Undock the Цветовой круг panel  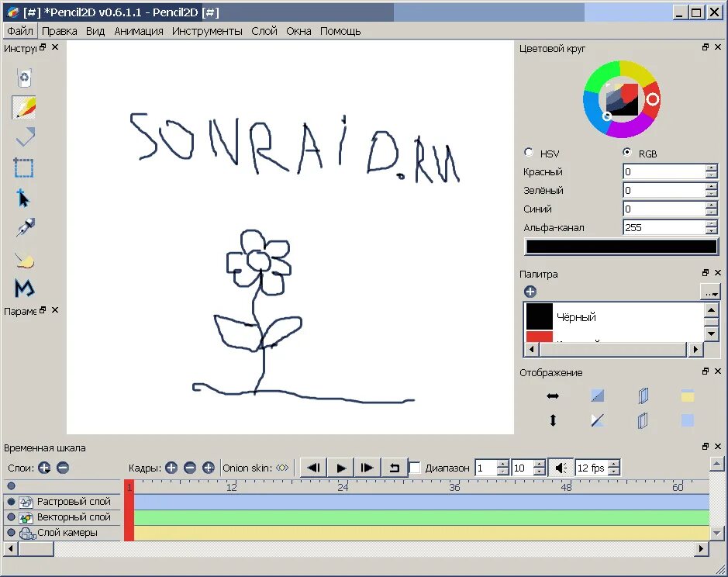[706, 47]
